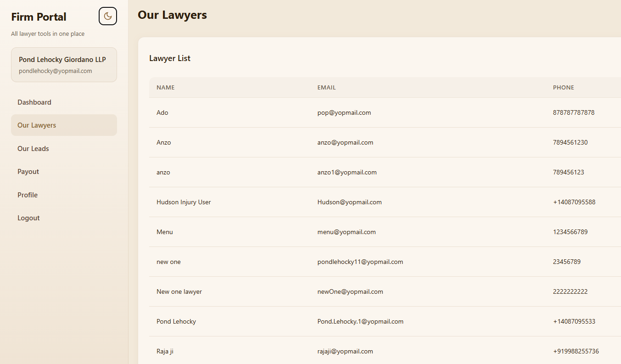View the Profile page
The image size is (621, 364).
click(x=28, y=195)
